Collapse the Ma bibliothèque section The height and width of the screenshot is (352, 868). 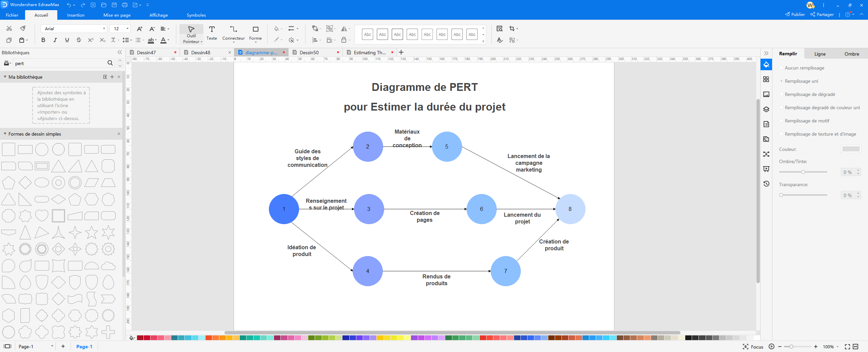coord(5,77)
